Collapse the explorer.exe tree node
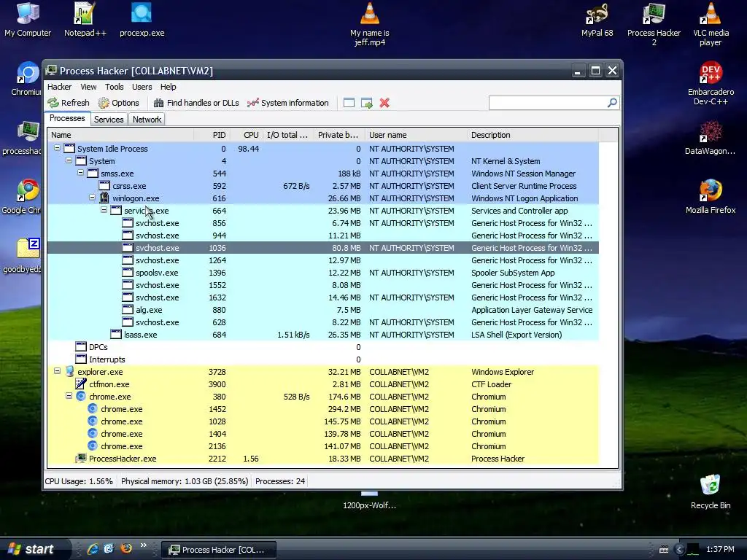 click(x=57, y=371)
